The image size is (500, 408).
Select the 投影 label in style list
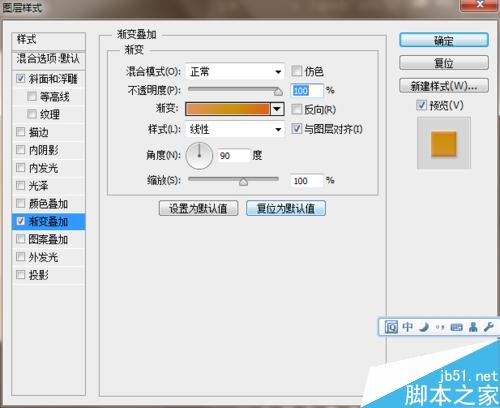coord(39,275)
